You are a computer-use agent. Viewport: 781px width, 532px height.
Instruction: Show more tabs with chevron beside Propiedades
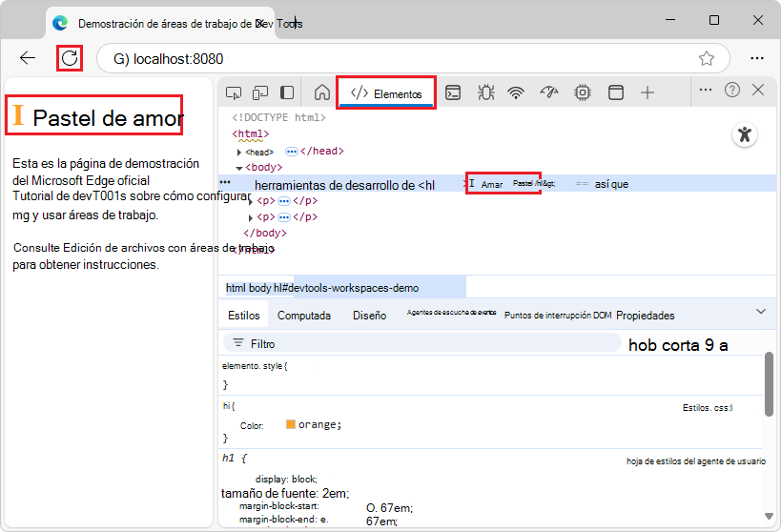pyautogui.click(x=761, y=312)
